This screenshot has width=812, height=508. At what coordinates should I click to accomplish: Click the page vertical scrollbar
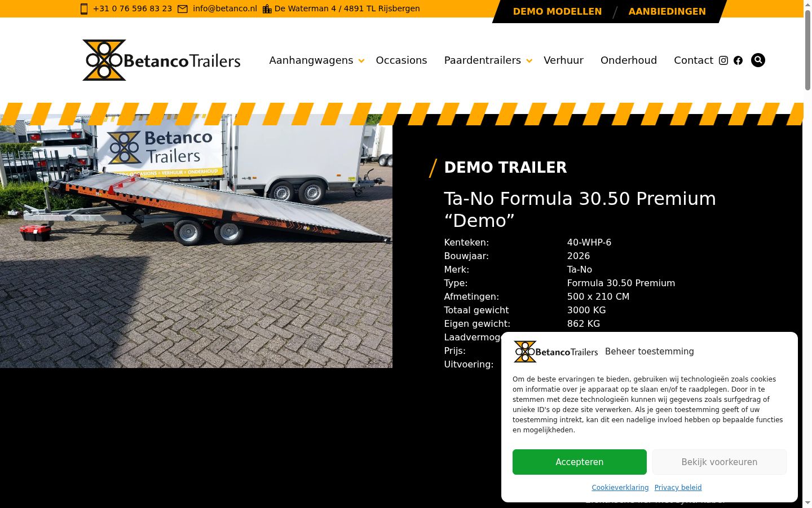[x=807, y=254]
